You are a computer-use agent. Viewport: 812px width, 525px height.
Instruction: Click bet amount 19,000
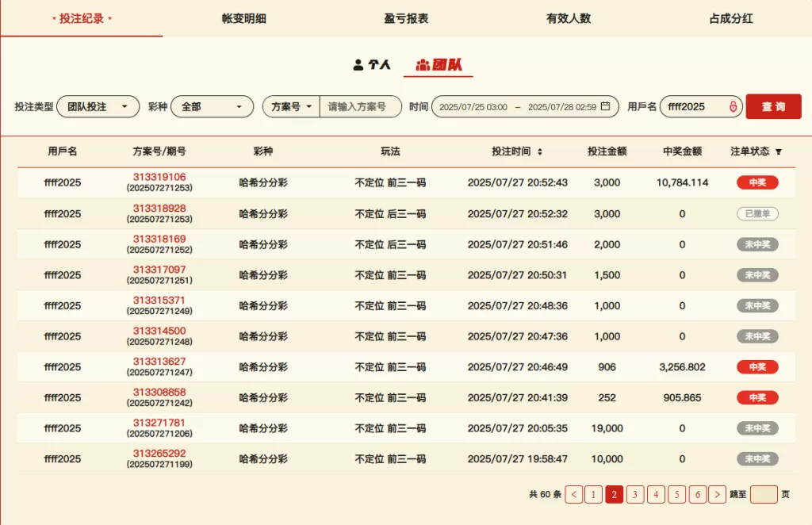click(x=607, y=428)
